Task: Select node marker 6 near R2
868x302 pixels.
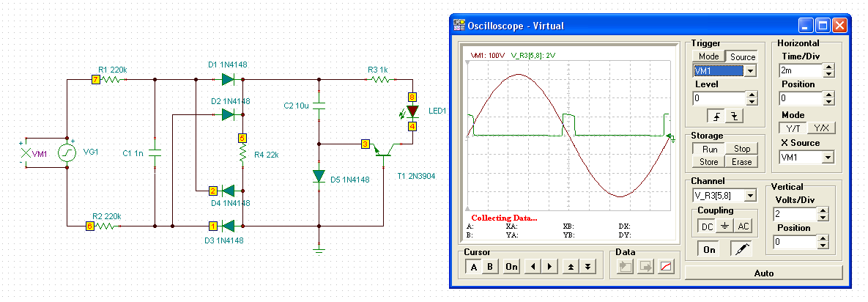Action: [x=89, y=226]
